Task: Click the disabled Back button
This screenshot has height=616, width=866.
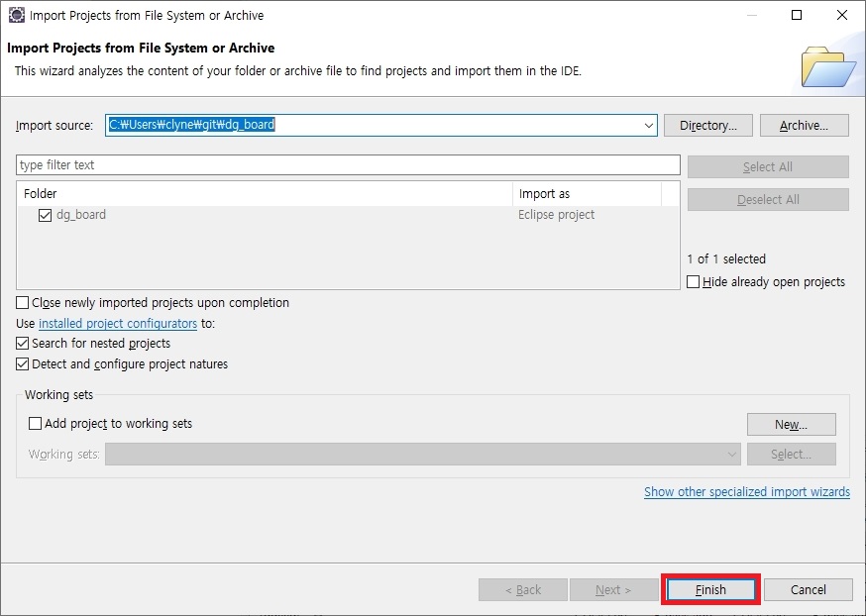Action: (x=522, y=589)
